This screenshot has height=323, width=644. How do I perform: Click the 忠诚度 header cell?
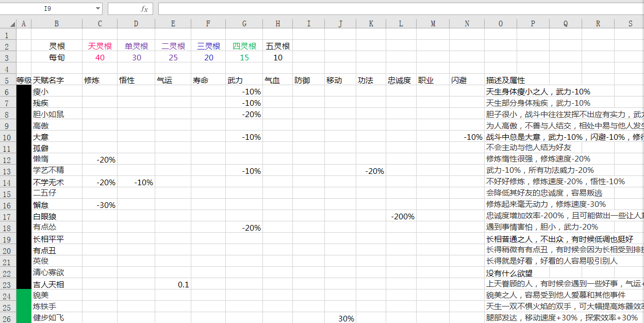[402, 80]
